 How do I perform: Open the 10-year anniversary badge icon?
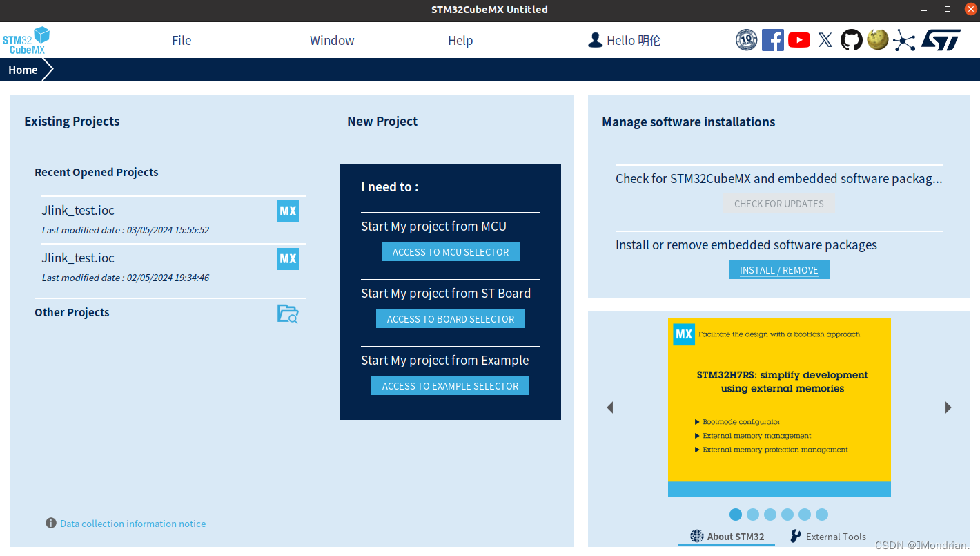point(746,40)
